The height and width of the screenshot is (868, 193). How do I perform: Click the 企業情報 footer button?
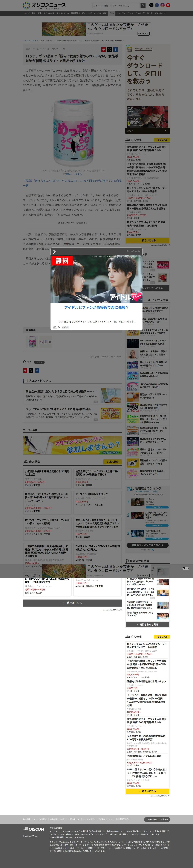(x=163, y=820)
